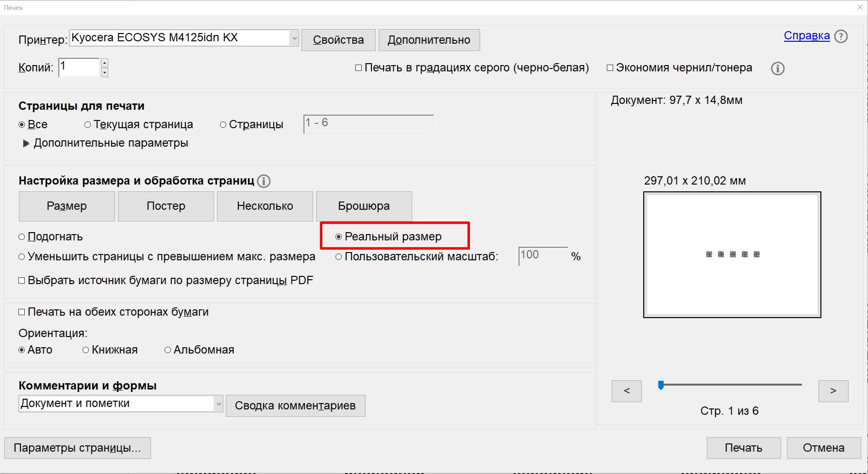
Task: Switch to the Постер sizing tab
Action: 166,206
